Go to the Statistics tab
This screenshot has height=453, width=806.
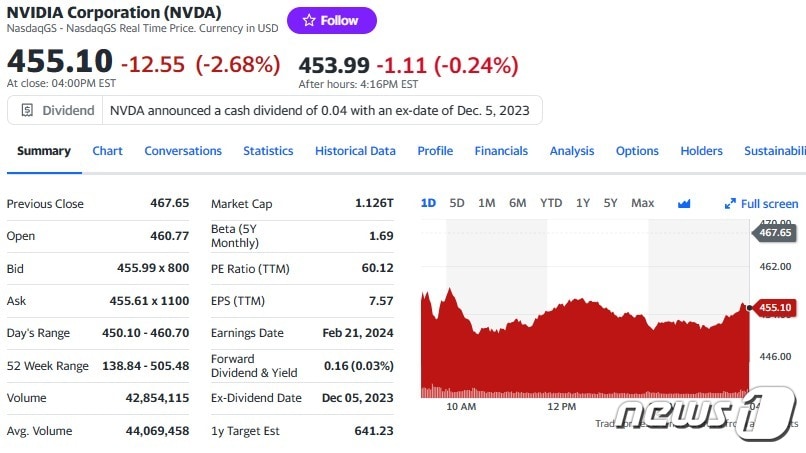tap(268, 151)
